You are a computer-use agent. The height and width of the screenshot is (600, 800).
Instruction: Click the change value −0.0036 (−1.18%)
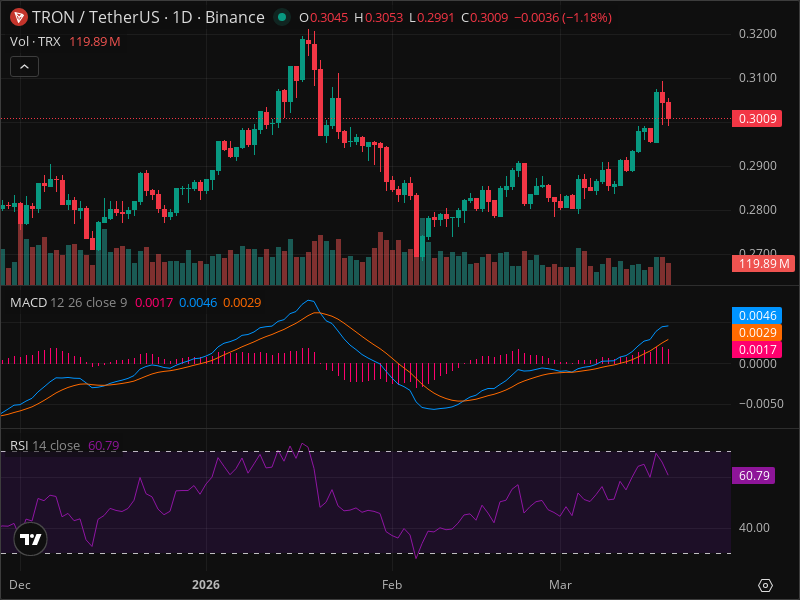click(x=563, y=18)
